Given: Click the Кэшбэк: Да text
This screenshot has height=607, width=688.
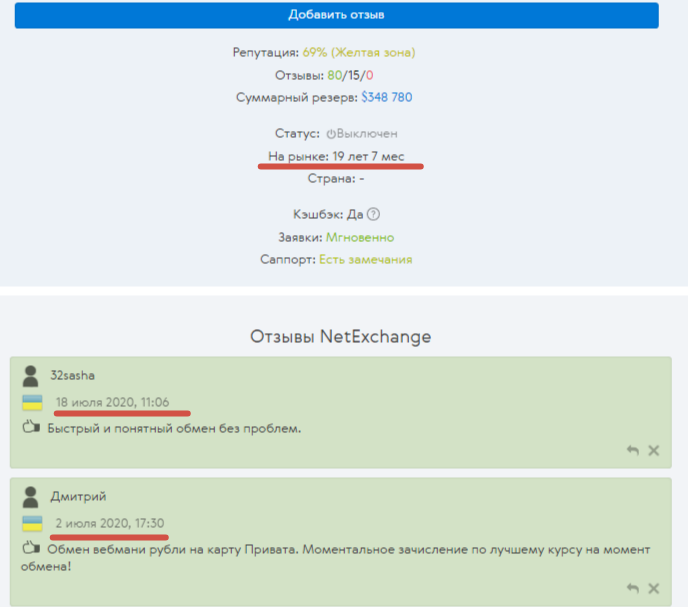Looking at the screenshot, I should point(328,214).
